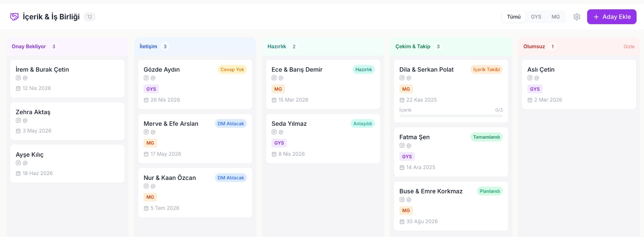
Task: Click Instagram icon on Aslı Çetin card
Action: pyautogui.click(x=530, y=78)
